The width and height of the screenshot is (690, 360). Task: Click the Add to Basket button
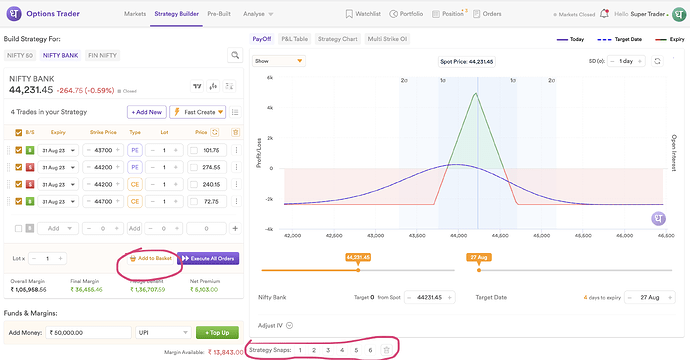[x=150, y=258]
